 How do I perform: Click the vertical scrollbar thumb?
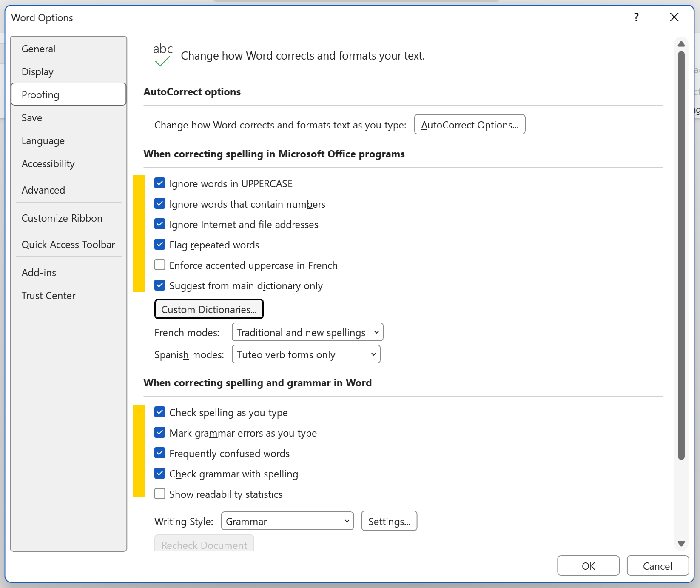tap(681, 255)
